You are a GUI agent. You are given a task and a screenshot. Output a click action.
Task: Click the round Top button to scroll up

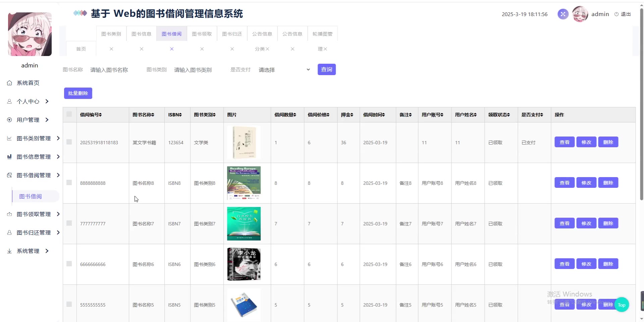pos(622,305)
